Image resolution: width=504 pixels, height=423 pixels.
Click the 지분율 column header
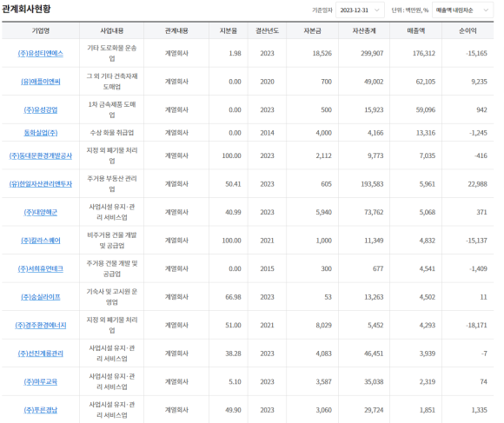(229, 30)
